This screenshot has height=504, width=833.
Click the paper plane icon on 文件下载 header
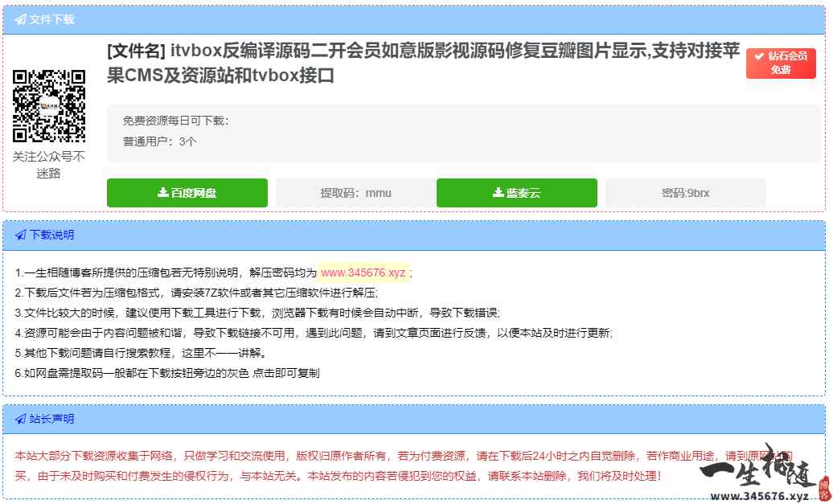pyautogui.click(x=20, y=18)
